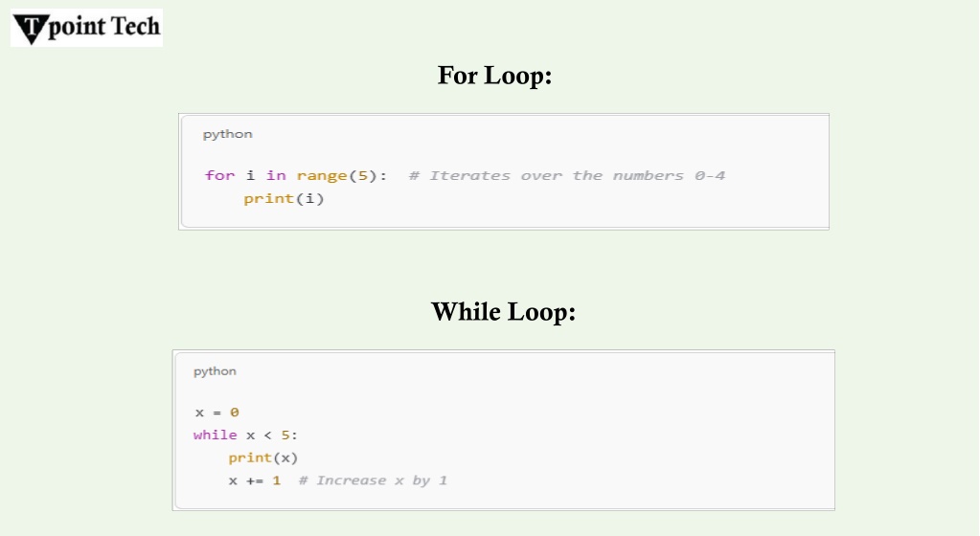The width and height of the screenshot is (980, 536).
Task: Click the "in" keyword of the for loop
Action: (276, 175)
